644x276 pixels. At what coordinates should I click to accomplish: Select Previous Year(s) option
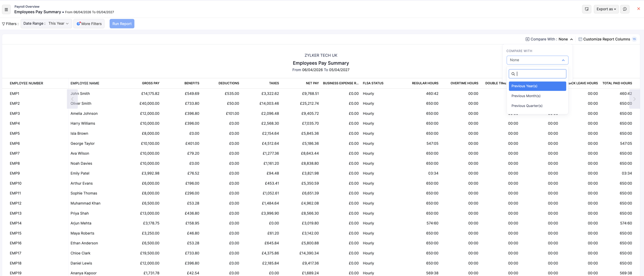click(x=537, y=86)
